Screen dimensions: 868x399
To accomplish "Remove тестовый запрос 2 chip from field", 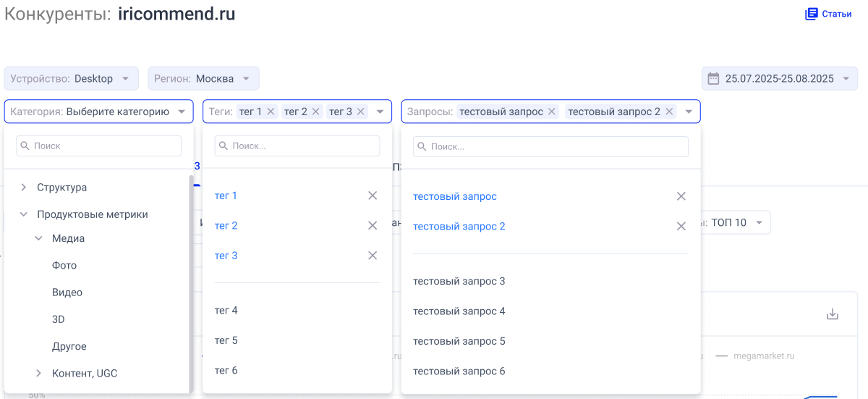I will point(669,112).
